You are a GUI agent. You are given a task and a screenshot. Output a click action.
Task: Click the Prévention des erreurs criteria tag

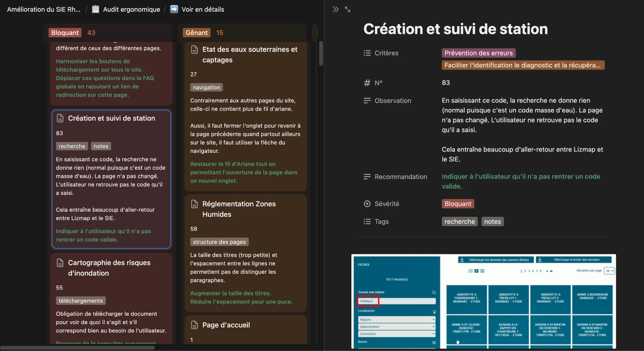tap(479, 53)
